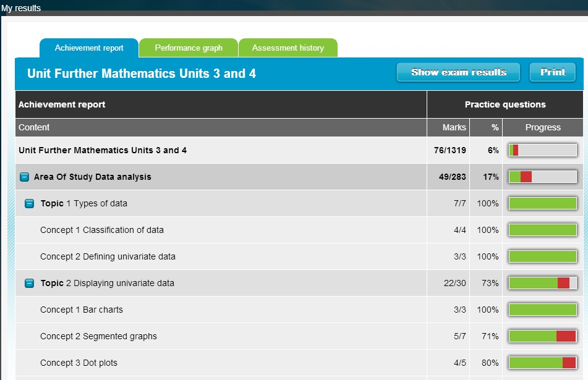Open Concept 2 Defining univariate data
This screenshot has height=380, width=588.
point(108,256)
